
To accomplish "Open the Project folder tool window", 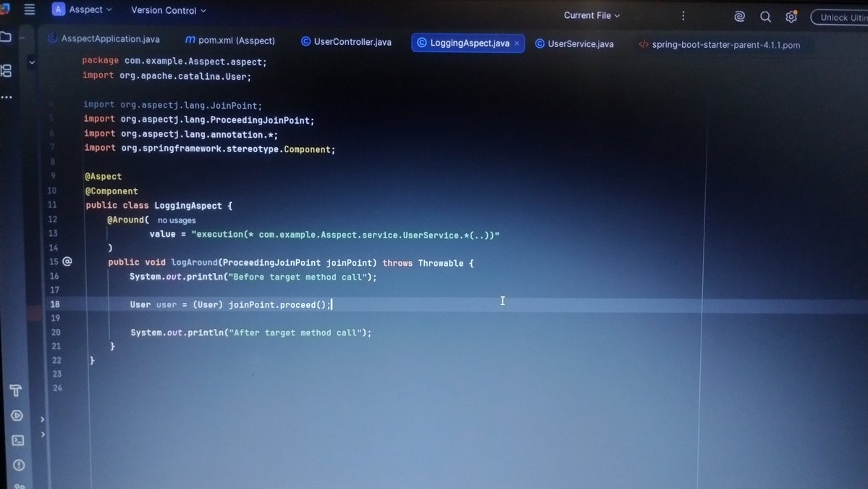I will pyautogui.click(x=6, y=37).
